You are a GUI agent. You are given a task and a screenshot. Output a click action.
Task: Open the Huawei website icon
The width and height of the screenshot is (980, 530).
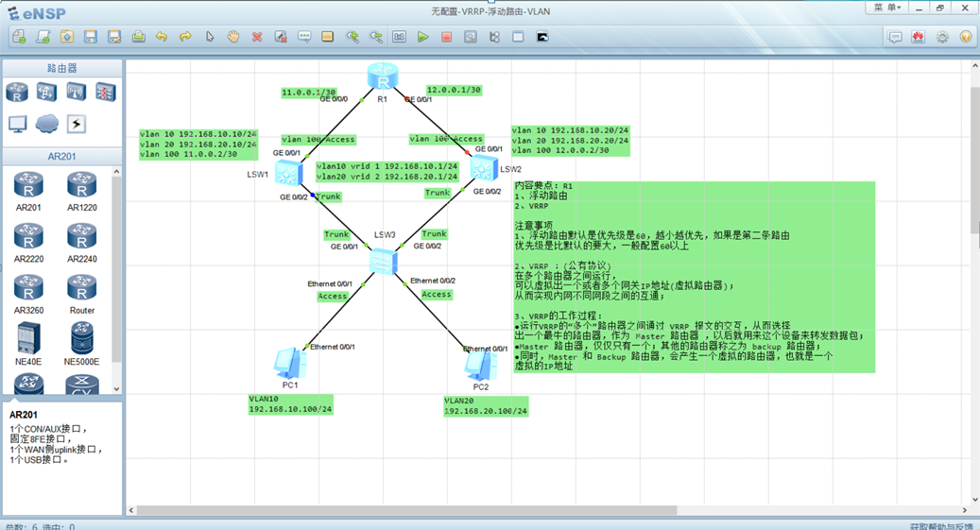coord(919,37)
